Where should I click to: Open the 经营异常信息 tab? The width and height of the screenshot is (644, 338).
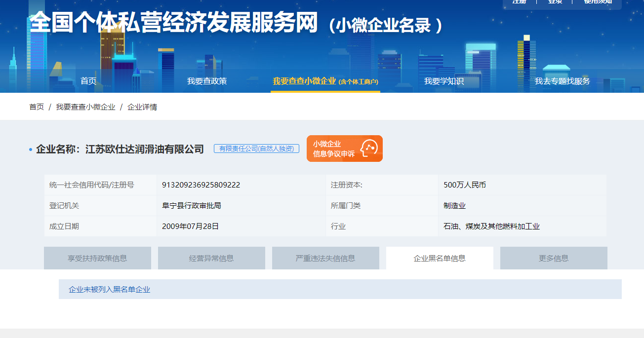coord(211,258)
